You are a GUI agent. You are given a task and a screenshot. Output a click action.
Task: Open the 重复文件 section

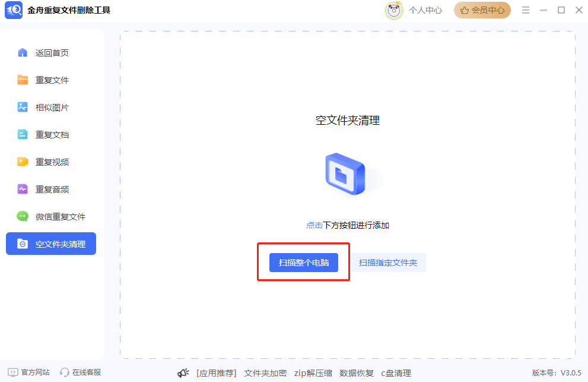[x=51, y=80]
